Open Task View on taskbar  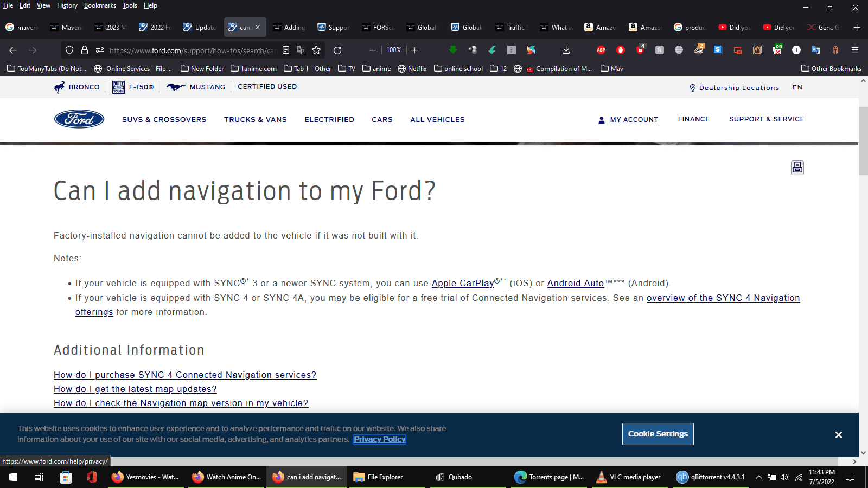tap(39, 477)
